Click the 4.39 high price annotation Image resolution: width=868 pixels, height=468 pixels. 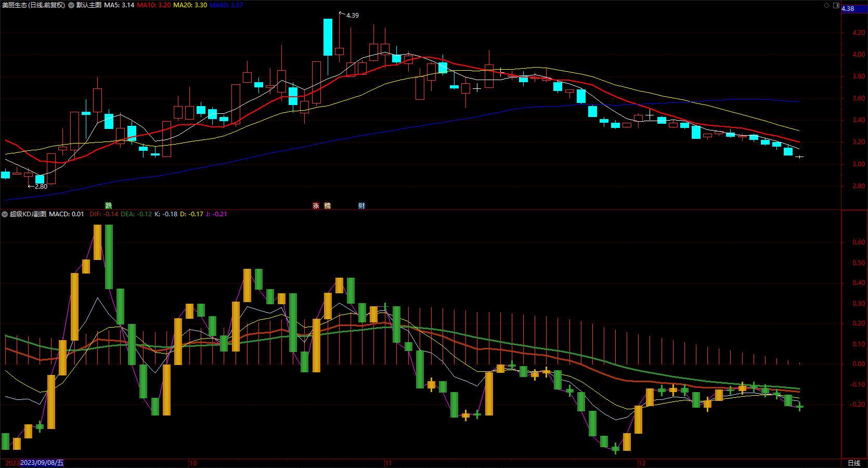[x=353, y=16]
